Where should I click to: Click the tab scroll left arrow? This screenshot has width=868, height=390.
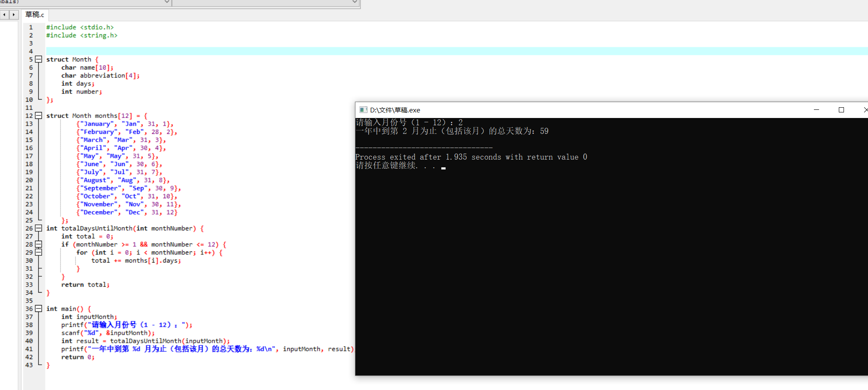(x=4, y=15)
